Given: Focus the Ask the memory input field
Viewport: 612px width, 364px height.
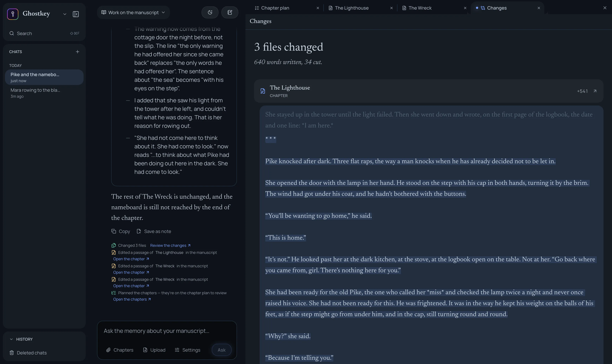Looking at the screenshot, I should click(x=167, y=331).
